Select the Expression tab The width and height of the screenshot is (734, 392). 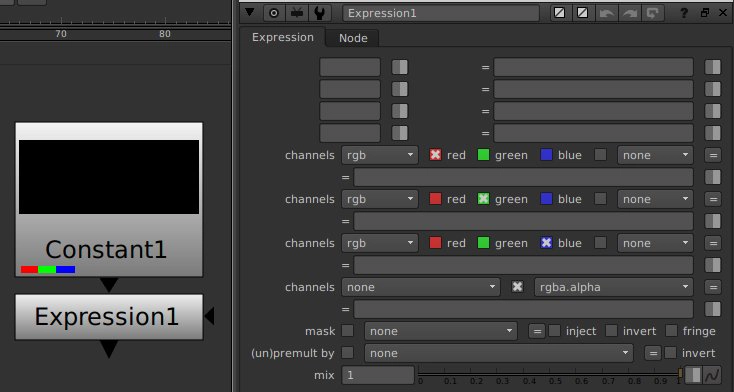click(x=283, y=37)
